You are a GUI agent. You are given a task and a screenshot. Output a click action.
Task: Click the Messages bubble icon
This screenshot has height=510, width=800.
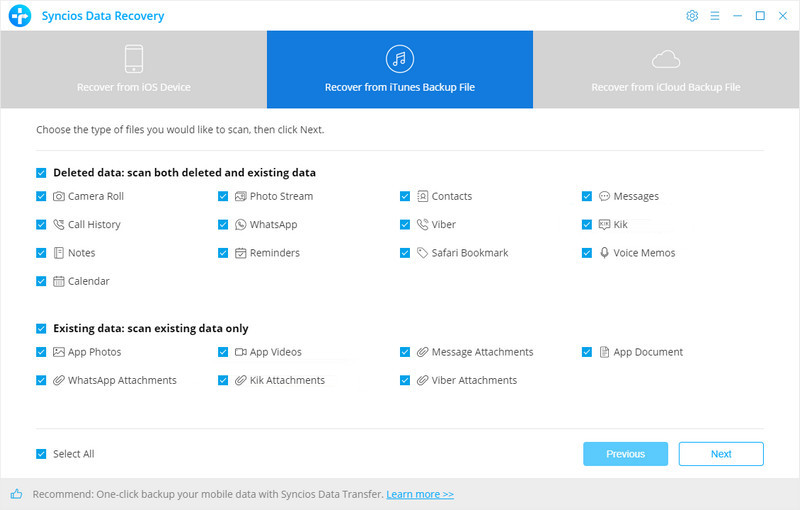tap(604, 196)
